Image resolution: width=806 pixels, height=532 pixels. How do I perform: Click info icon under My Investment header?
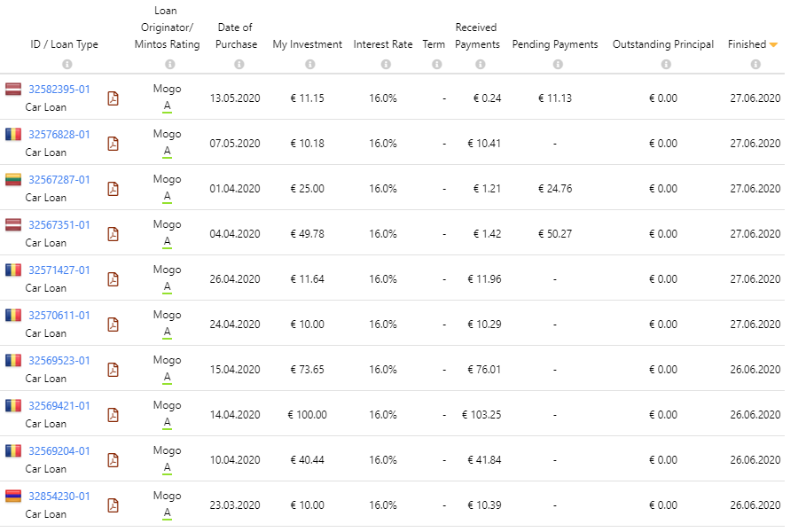pos(309,64)
